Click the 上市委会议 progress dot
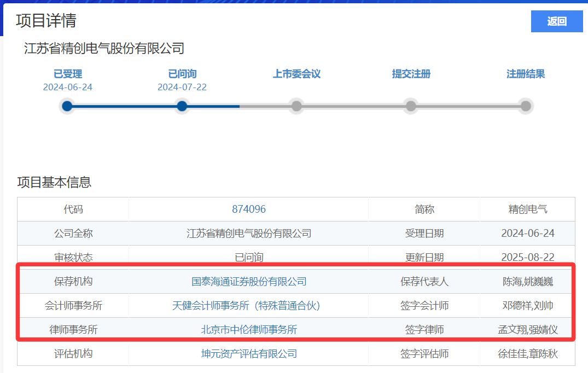The image size is (588, 373). click(296, 106)
